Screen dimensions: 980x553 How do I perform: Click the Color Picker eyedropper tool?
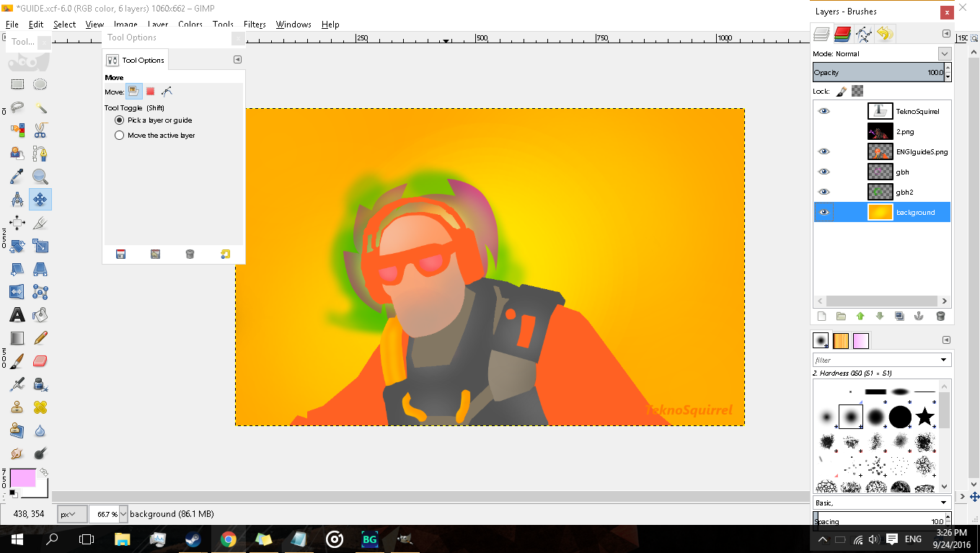click(17, 177)
